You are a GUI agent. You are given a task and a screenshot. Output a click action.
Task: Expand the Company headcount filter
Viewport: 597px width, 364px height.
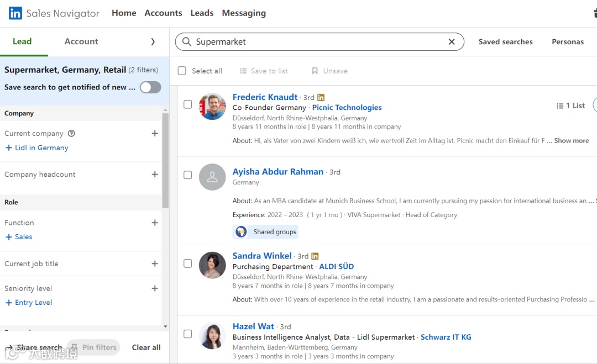[x=155, y=174]
